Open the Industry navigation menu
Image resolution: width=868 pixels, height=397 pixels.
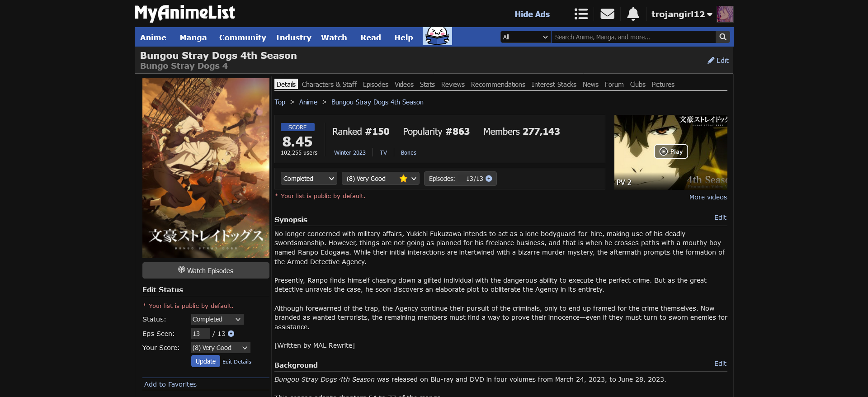coord(293,38)
